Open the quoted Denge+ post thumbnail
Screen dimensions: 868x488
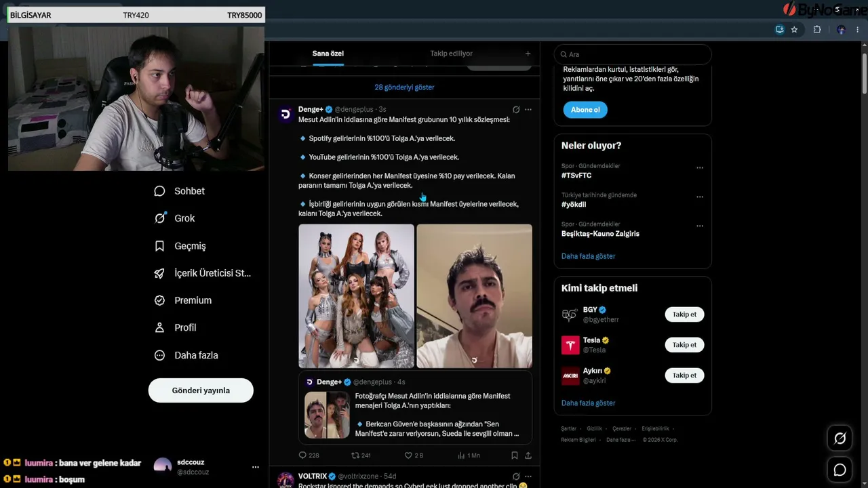(x=328, y=415)
